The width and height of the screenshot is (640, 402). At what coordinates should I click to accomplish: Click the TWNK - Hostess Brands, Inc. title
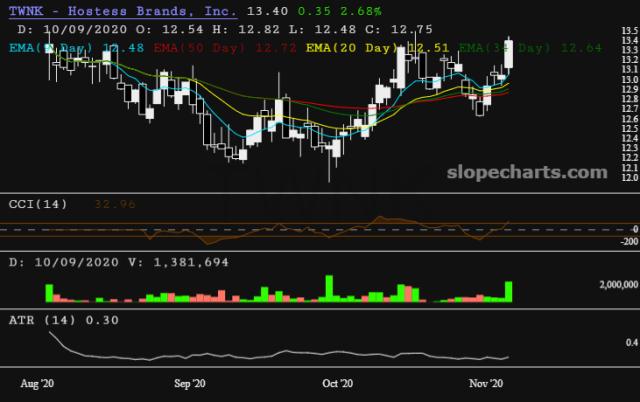(x=123, y=11)
